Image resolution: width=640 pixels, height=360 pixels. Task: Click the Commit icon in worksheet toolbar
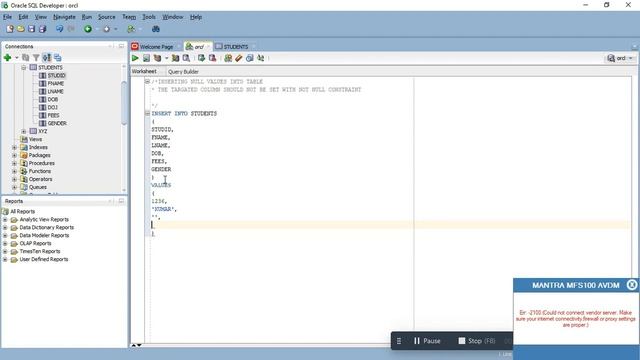pos(201,58)
